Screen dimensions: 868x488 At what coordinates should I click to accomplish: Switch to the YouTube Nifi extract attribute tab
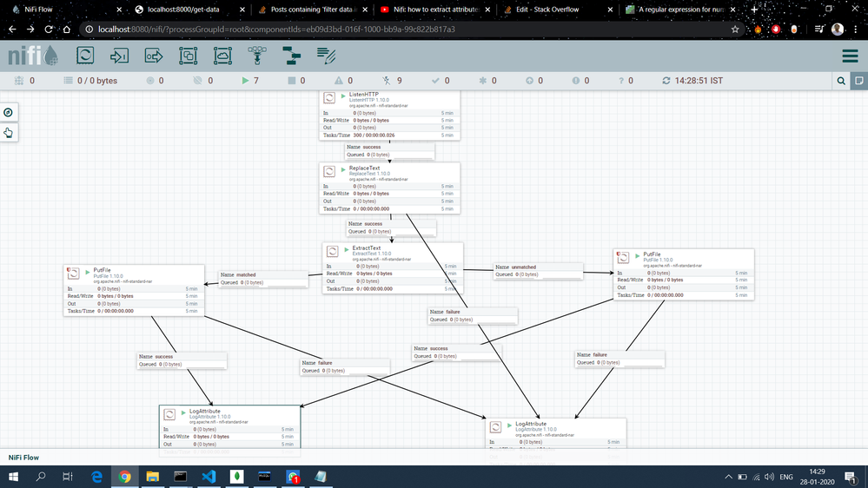[x=434, y=10]
